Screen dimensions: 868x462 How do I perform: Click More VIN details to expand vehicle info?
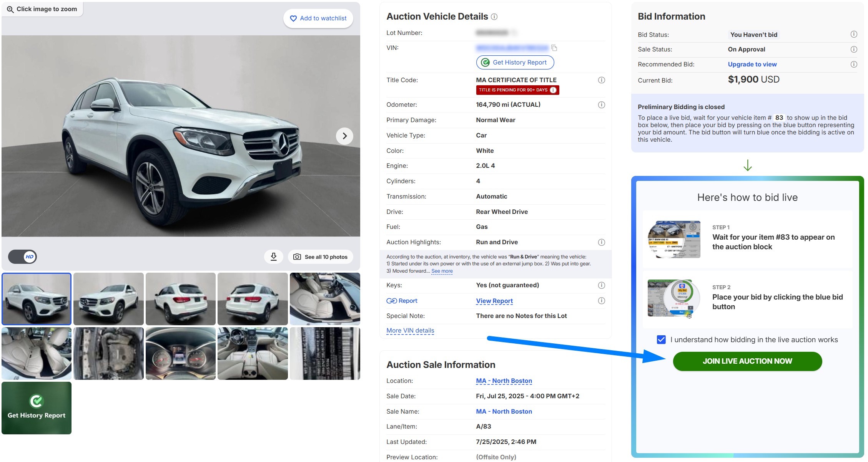pos(410,330)
